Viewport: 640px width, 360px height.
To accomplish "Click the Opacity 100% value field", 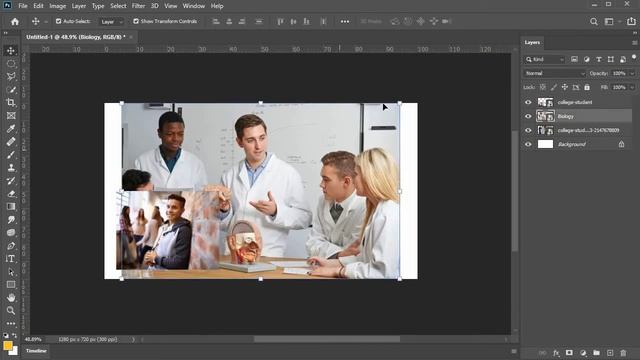I will point(619,73).
